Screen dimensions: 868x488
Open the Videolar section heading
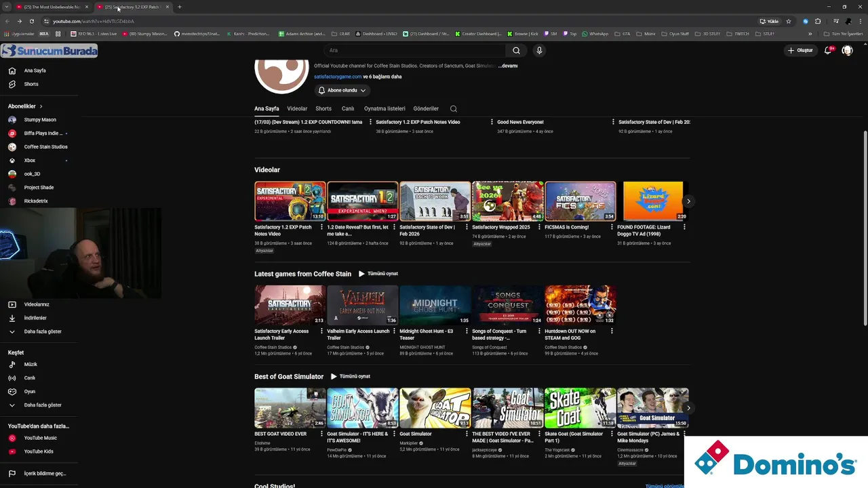[267, 169]
